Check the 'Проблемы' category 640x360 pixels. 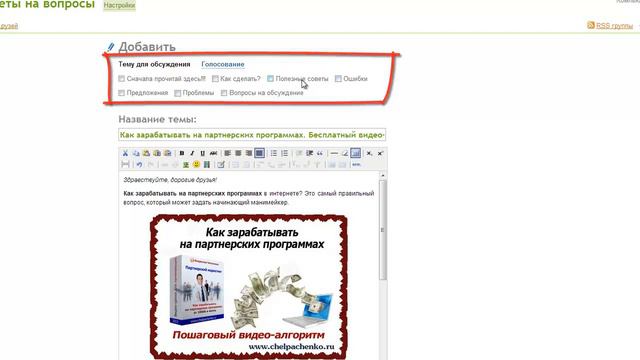pos(178,93)
